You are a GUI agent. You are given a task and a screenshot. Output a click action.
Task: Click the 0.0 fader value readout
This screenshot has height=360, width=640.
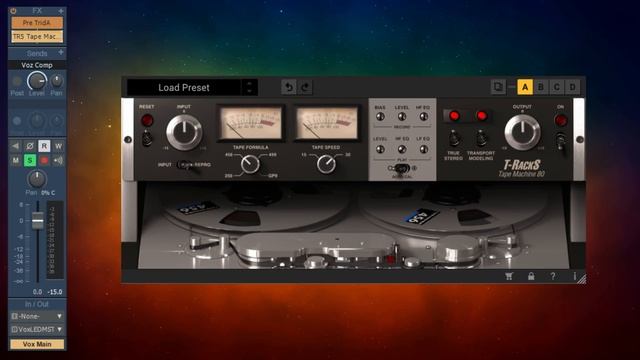click(37, 292)
